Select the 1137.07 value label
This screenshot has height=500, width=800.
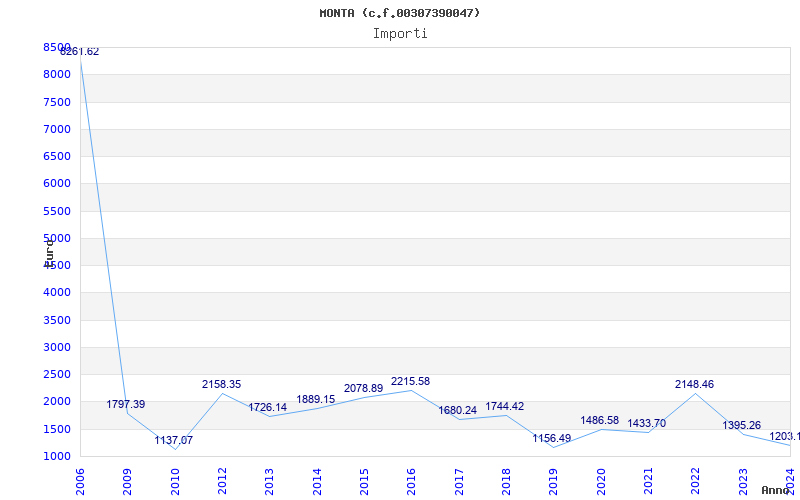(174, 440)
